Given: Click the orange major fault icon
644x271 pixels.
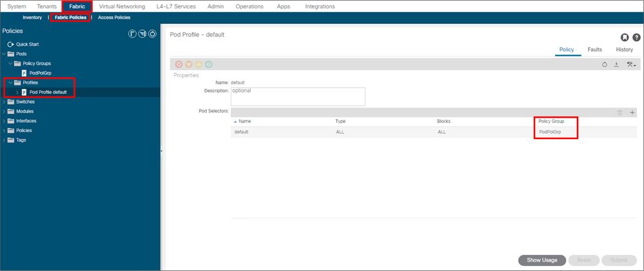Looking at the screenshot, I should click(189, 64).
